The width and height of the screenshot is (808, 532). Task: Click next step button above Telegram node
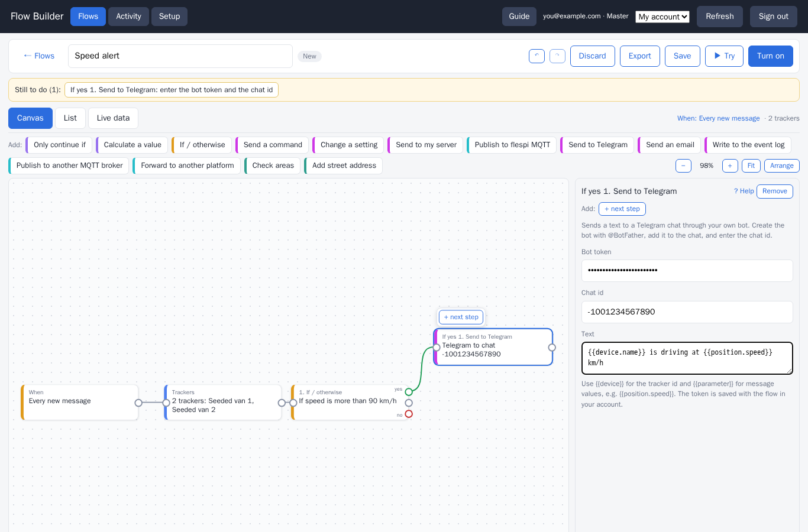461,317
